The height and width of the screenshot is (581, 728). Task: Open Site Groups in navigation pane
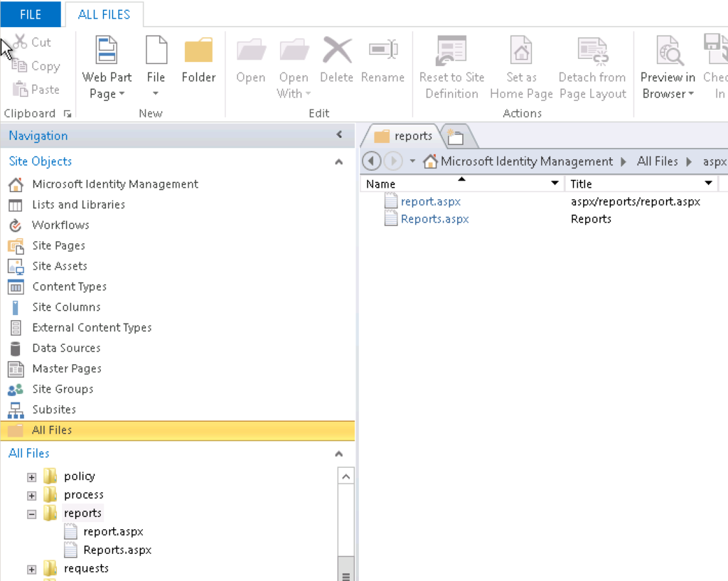[63, 389]
